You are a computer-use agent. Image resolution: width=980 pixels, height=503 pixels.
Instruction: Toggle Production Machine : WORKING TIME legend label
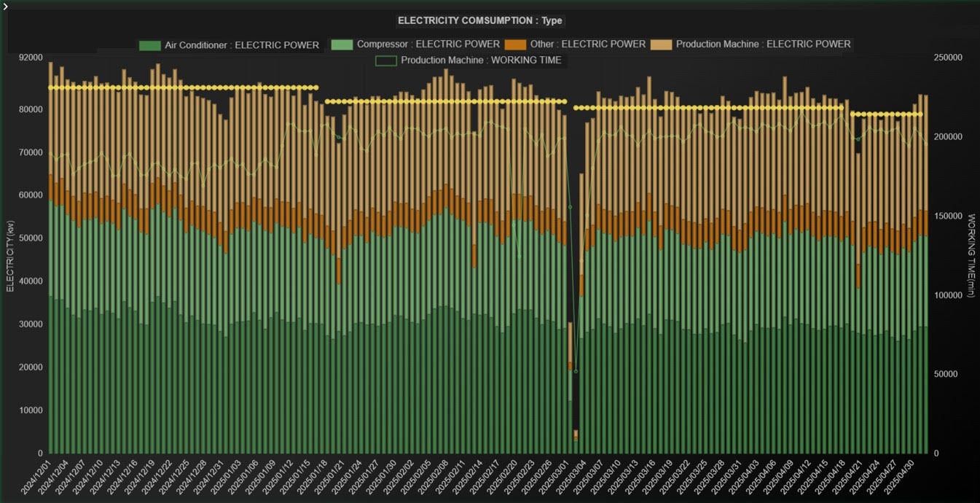coord(481,61)
